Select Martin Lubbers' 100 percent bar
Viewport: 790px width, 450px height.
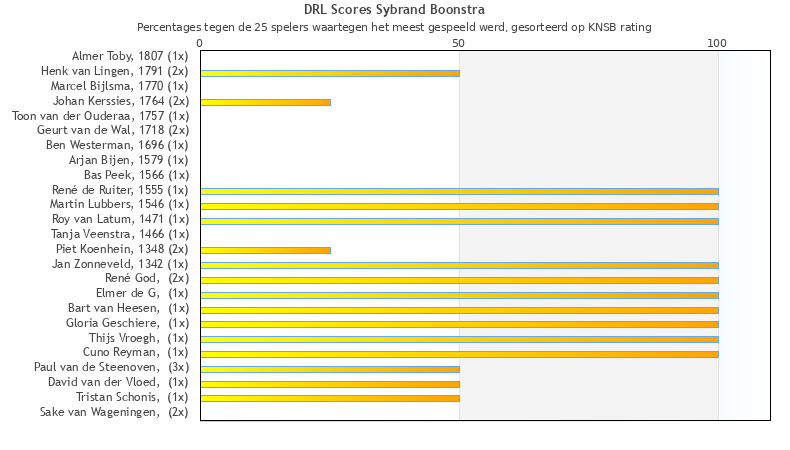pos(458,206)
